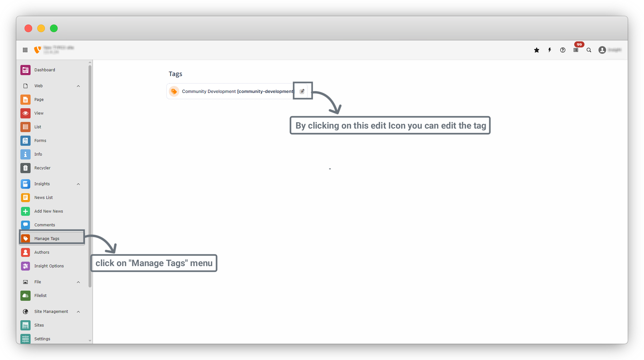The width and height of the screenshot is (644, 360).
Task: Collapse the Site Management group
Action: pyautogui.click(x=78, y=312)
